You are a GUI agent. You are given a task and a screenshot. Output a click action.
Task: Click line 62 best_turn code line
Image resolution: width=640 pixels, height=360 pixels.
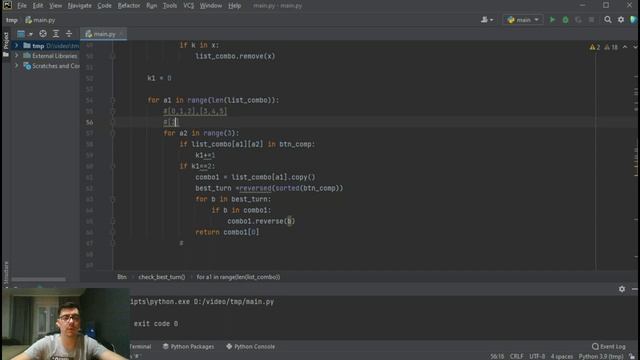(x=269, y=189)
